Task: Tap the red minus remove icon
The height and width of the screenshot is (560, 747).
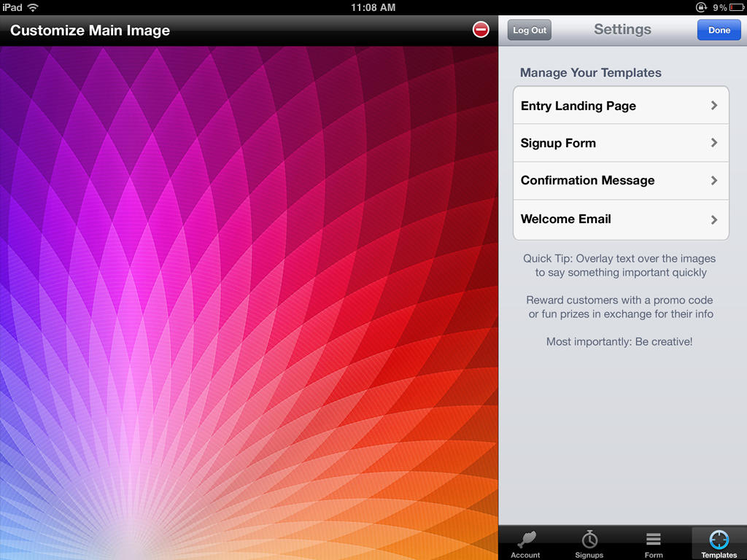Action: pos(481,30)
